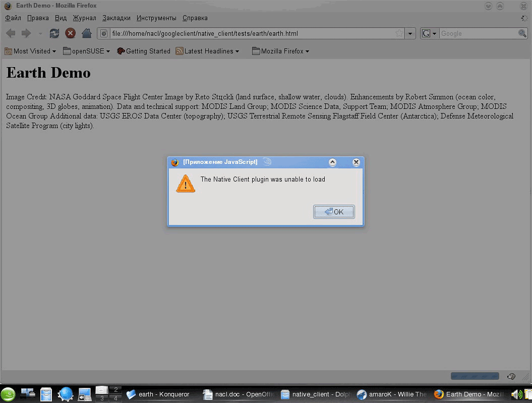Switch to Earth Demo Mozilla taskbar window
The image size is (532, 403).
(469, 394)
